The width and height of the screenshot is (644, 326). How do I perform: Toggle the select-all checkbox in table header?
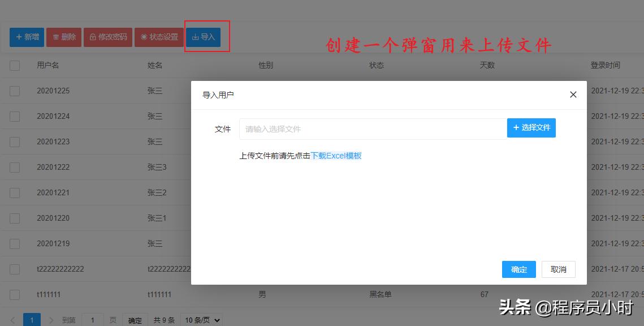click(14, 65)
